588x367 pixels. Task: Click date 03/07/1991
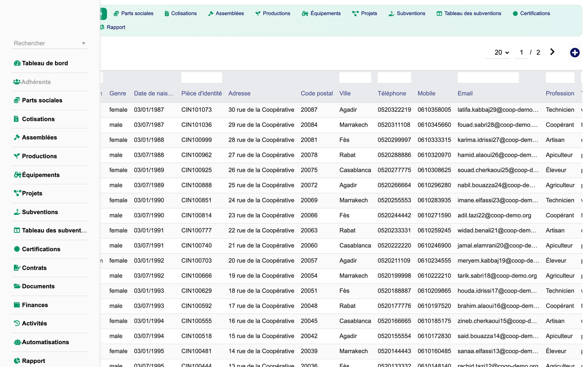tap(149, 245)
